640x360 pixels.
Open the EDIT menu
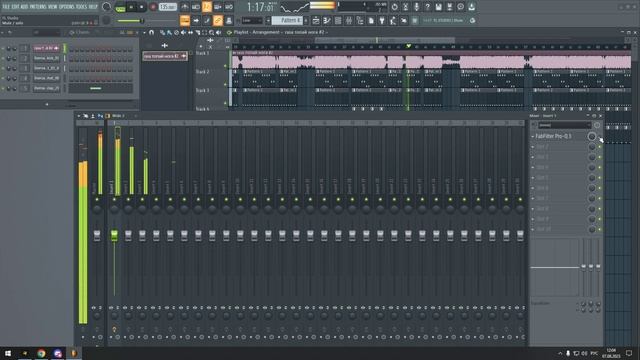coord(15,7)
